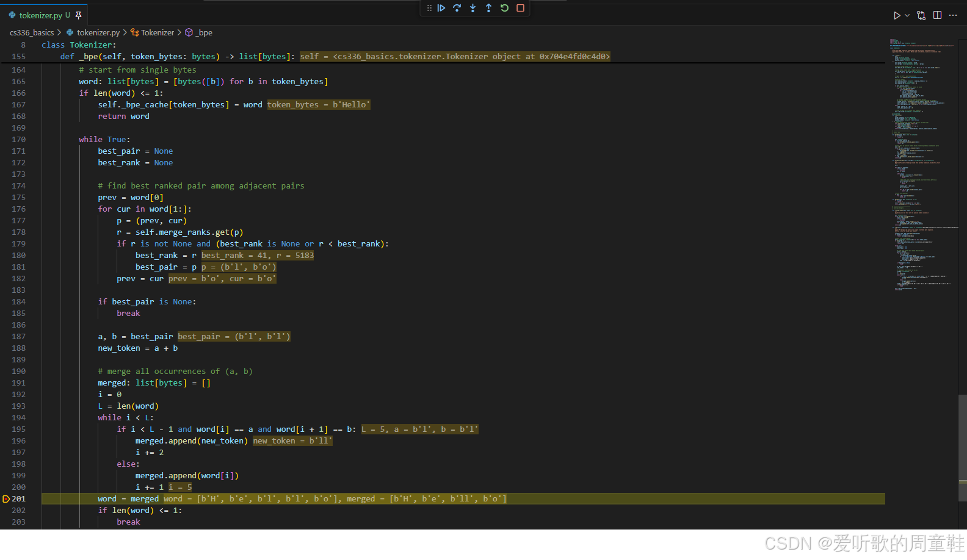Click inline value 'best_rank = 41, r = 5183'

click(258, 255)
